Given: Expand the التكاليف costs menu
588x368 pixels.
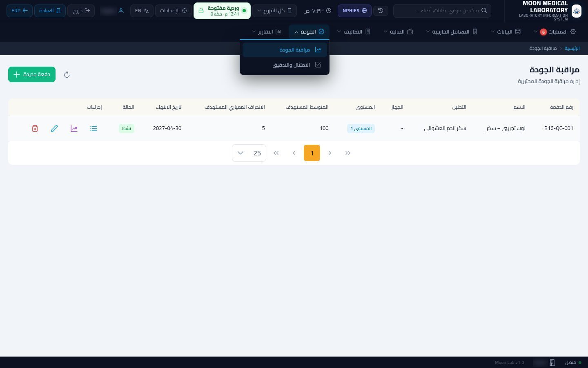Looking at the screenshot, I should (x=354, y=31).
